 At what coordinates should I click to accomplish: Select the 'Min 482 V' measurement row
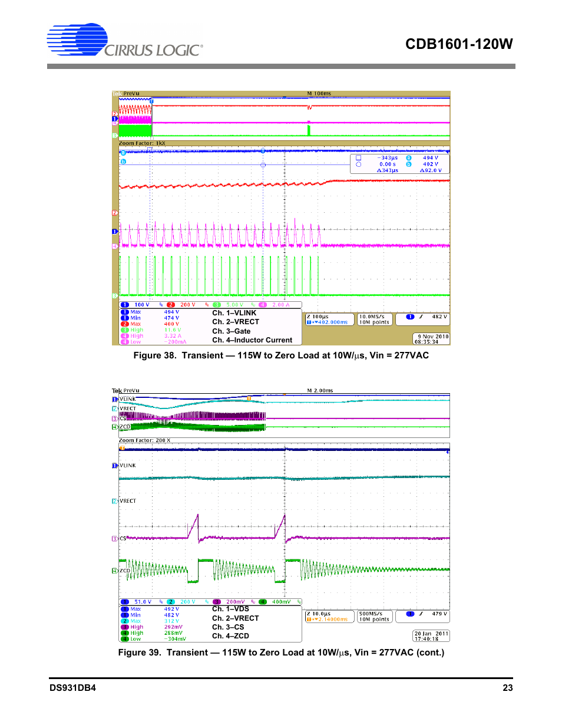coord(150,615)
